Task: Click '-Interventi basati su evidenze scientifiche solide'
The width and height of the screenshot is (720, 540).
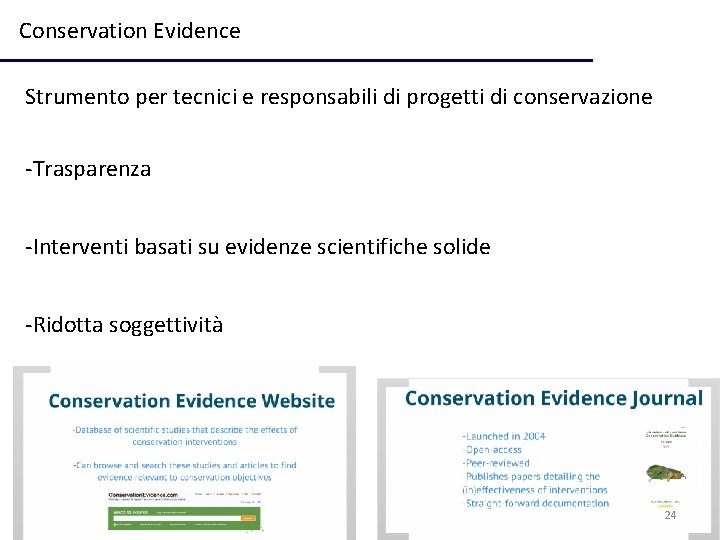Action: click(258, 247)
